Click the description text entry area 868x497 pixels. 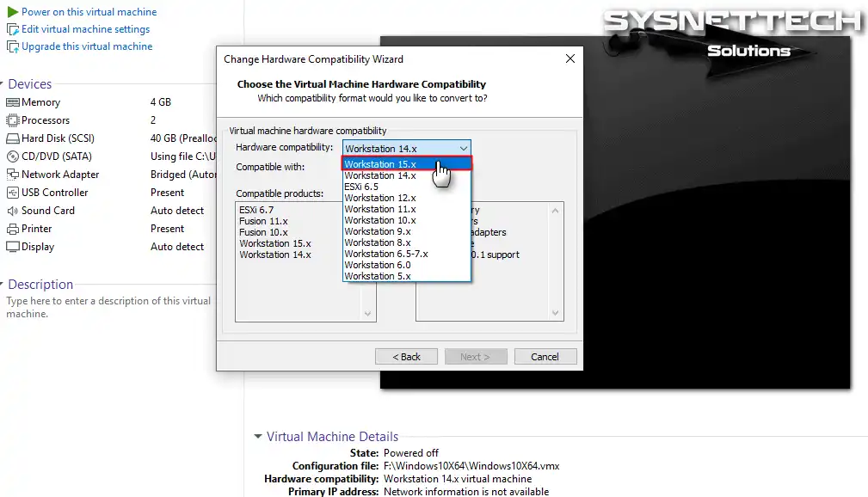pyautogui.click(x=108, y=307)
